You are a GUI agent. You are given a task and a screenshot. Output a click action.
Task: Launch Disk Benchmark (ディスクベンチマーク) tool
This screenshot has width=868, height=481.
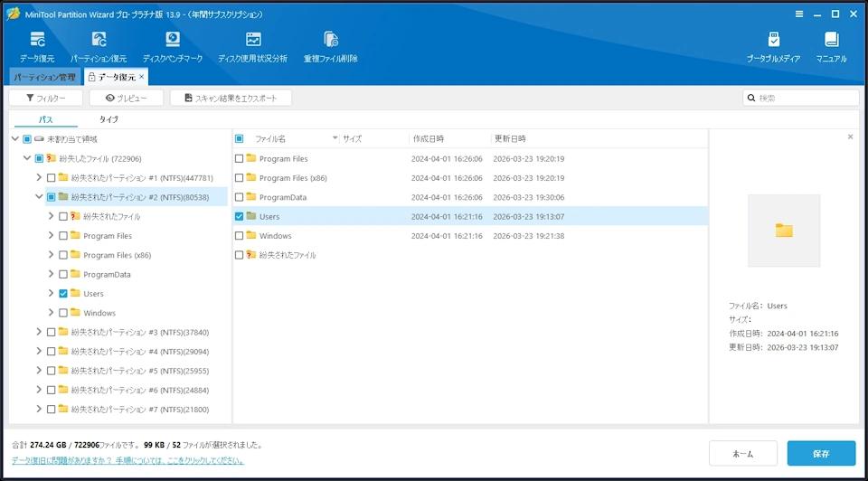[173, 46]
